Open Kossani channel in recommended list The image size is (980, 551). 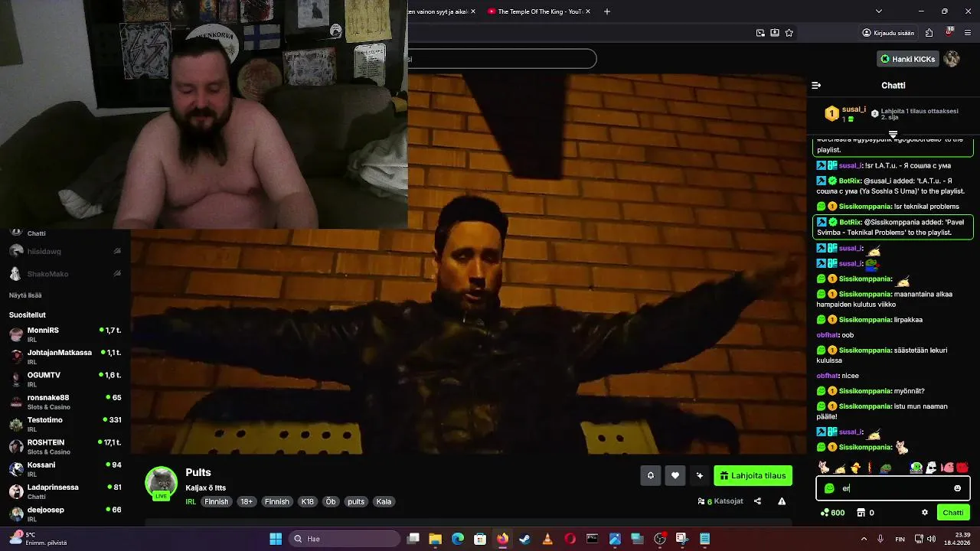[x=65, y=469]
